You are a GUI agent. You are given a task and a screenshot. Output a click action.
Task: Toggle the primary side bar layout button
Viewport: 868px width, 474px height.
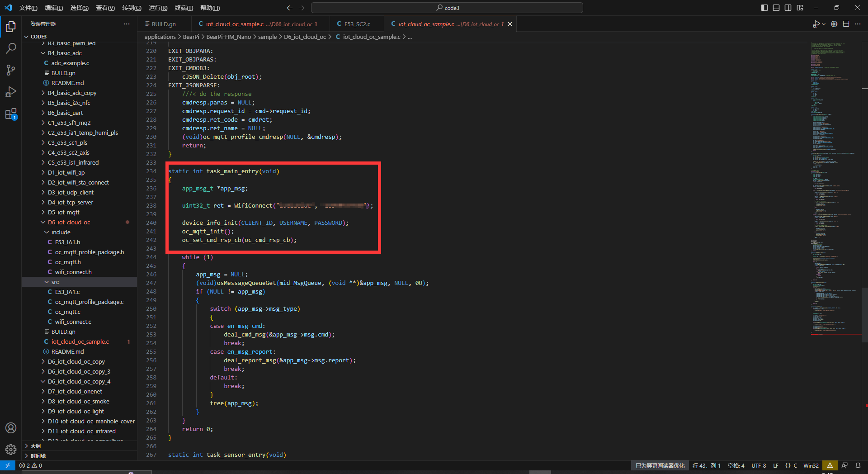click(764, 8)
